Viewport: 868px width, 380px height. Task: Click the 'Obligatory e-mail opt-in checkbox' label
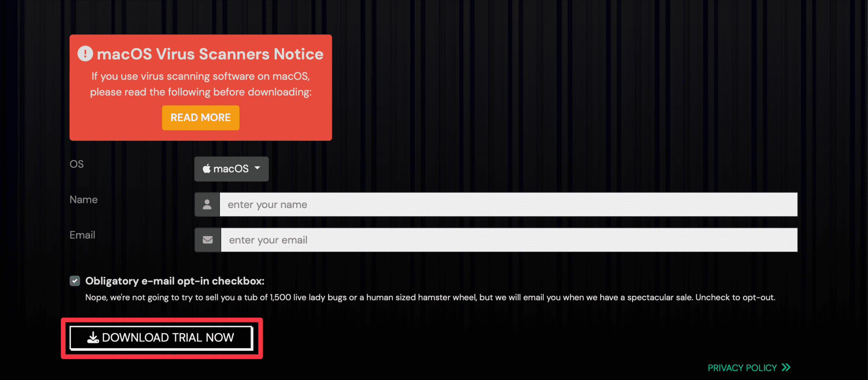(x=175, y=281)
